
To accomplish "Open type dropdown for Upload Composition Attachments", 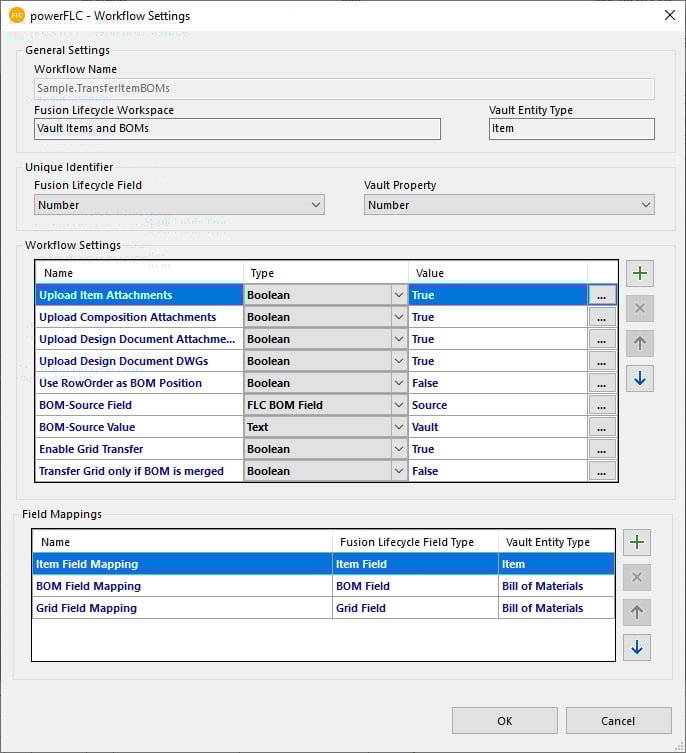I will click(399, 317).
